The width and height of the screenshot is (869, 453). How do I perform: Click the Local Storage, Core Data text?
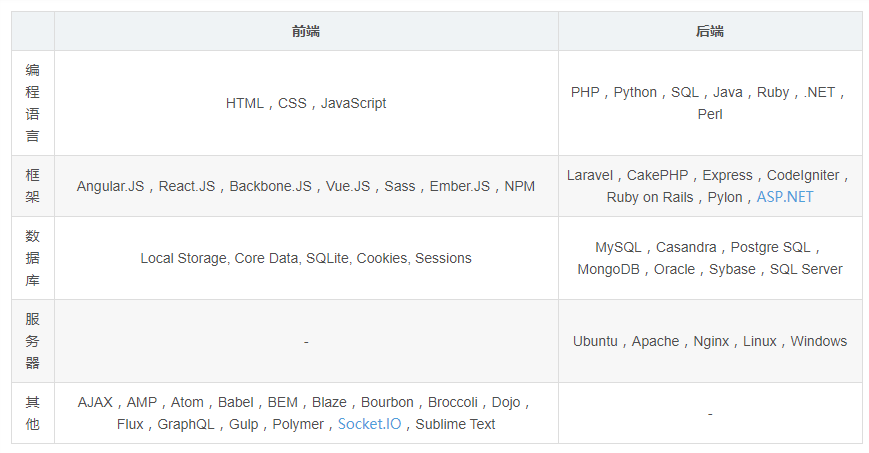tap(306, 258)
